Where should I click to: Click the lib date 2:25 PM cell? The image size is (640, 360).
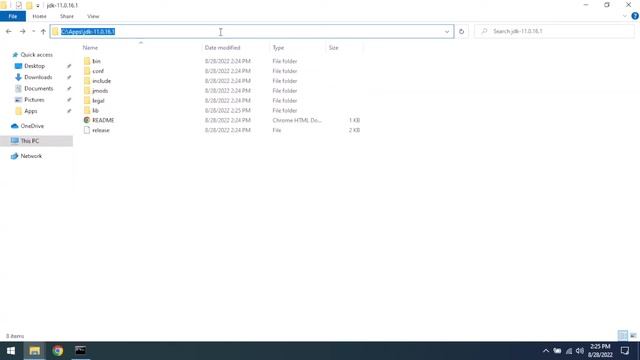pos(228,111)
